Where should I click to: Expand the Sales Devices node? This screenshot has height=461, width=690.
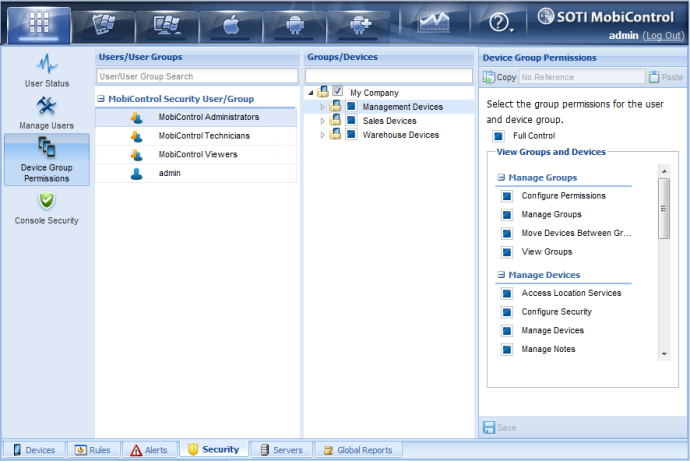pos(323,121)
